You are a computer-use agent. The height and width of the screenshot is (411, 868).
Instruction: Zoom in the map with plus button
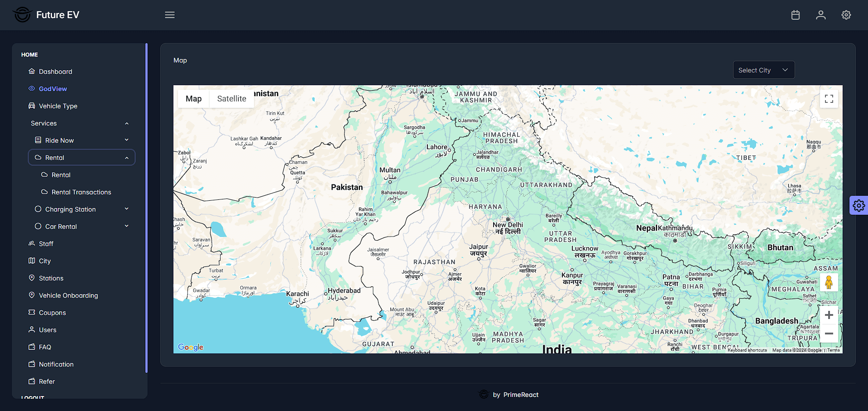pos(829,315)
